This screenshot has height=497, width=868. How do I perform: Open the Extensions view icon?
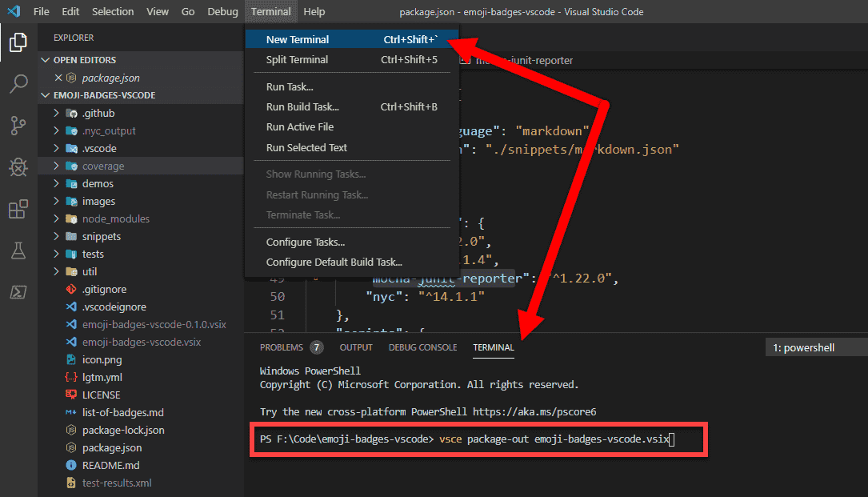click(x=18, y=209)
